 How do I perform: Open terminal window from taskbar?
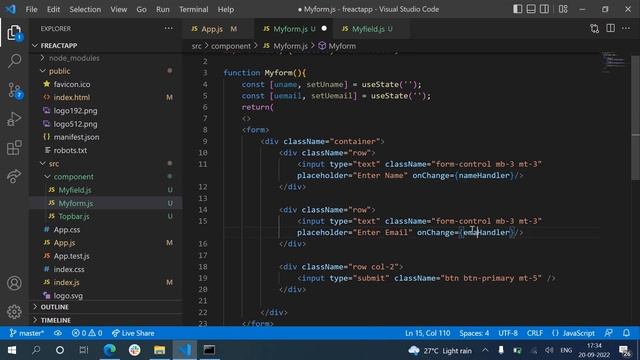[209, 350]
